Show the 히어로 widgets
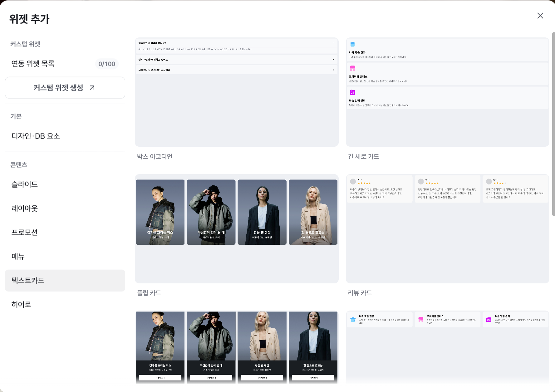 pos(65,305)
